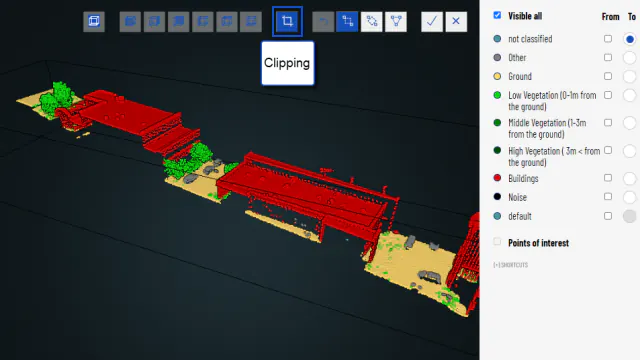Click the "To" column header
This screenshot has height=360, width=640.
(x=631, y=17)
